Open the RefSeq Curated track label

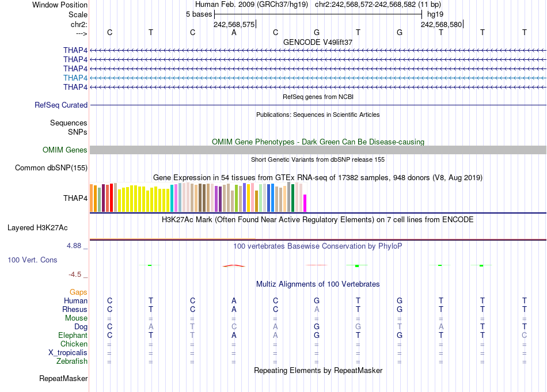pyautogui.click(x=61, y=105)
